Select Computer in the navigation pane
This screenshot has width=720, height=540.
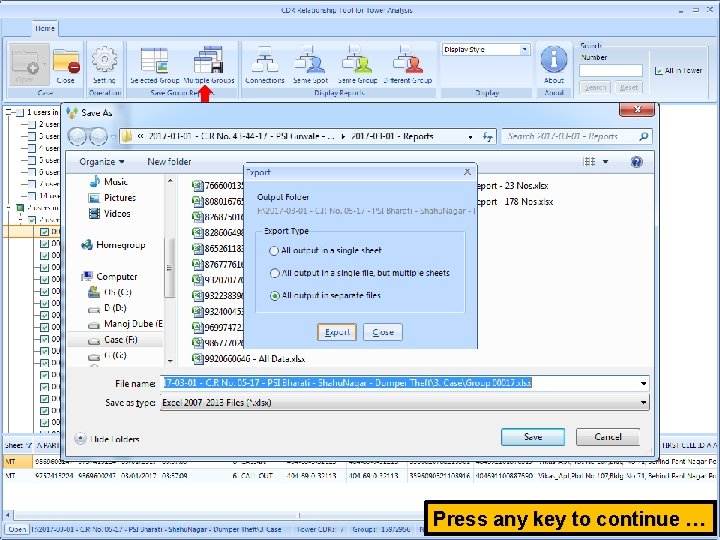click(x=109, y=276)
